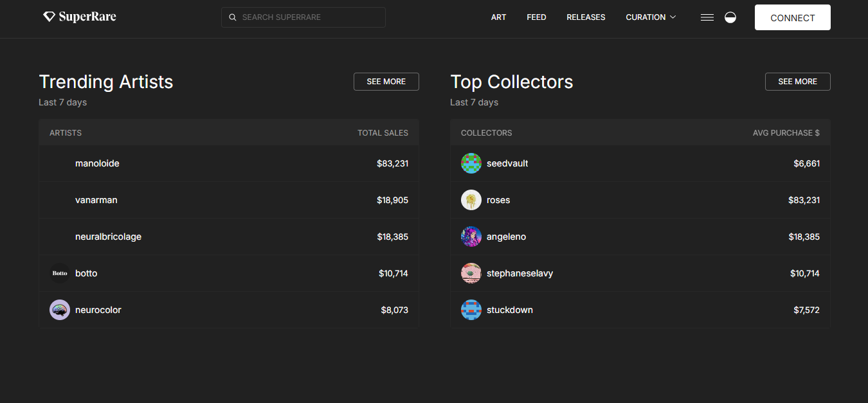Click the SuperRare diamond logo icon
This screenshot has width=868, height=403.
[x=49, y=17]
